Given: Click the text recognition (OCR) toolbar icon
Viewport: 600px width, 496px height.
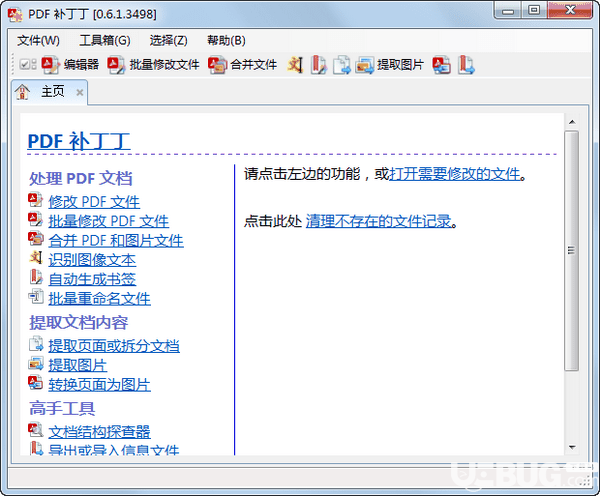Looking at the screenshot, I should pos(295,65).
